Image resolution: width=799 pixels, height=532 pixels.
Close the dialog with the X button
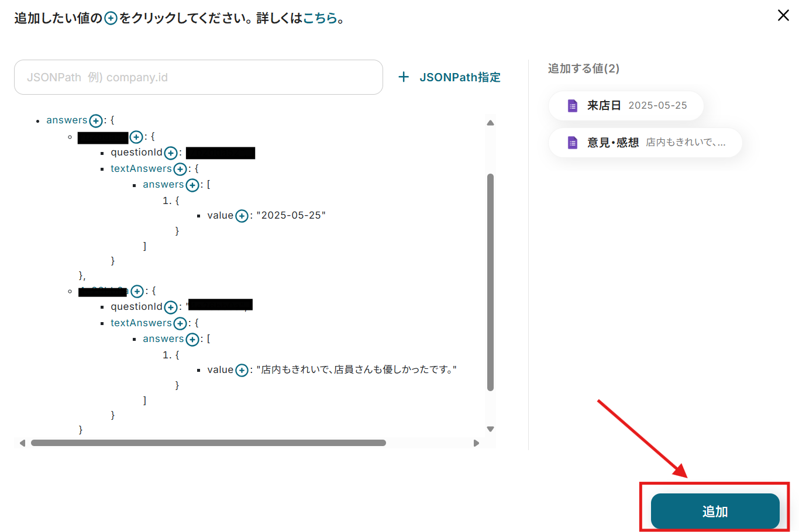tap(783, 15)
